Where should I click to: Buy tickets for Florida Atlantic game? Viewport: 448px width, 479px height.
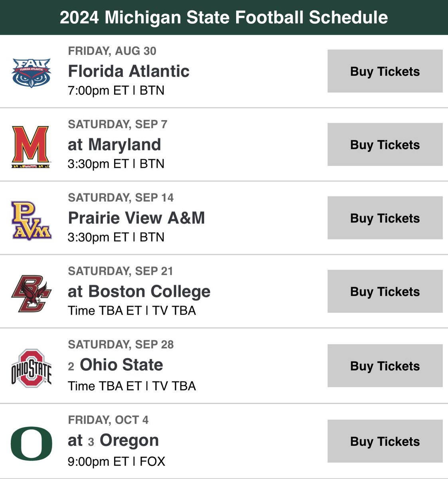385,71
